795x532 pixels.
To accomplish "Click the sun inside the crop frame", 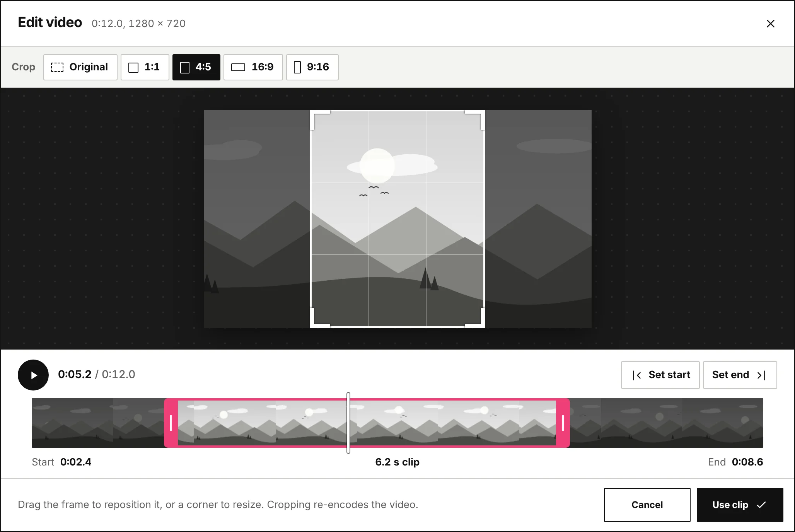I will (377, 165).
